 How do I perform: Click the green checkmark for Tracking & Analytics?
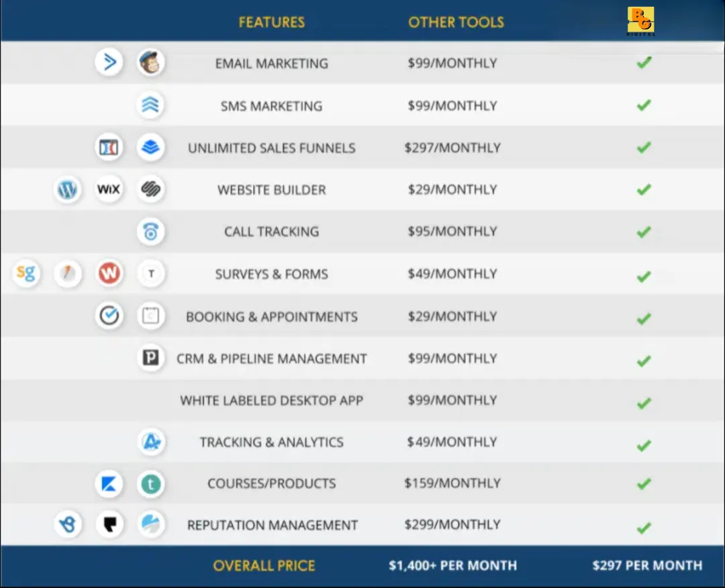click(644, 445)
